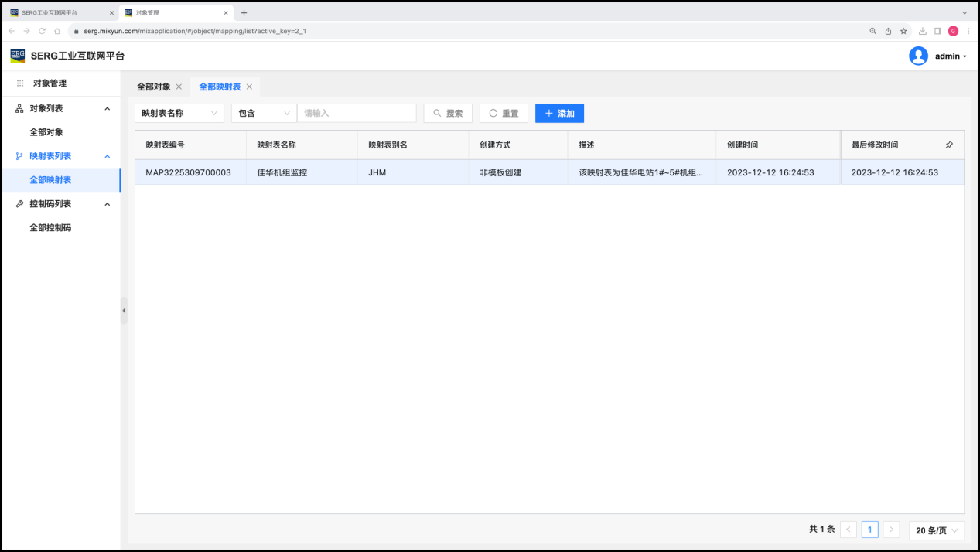980x552 pixels.
Task: Collapse the 控制码列表 sidebar section
Action: 108,204
